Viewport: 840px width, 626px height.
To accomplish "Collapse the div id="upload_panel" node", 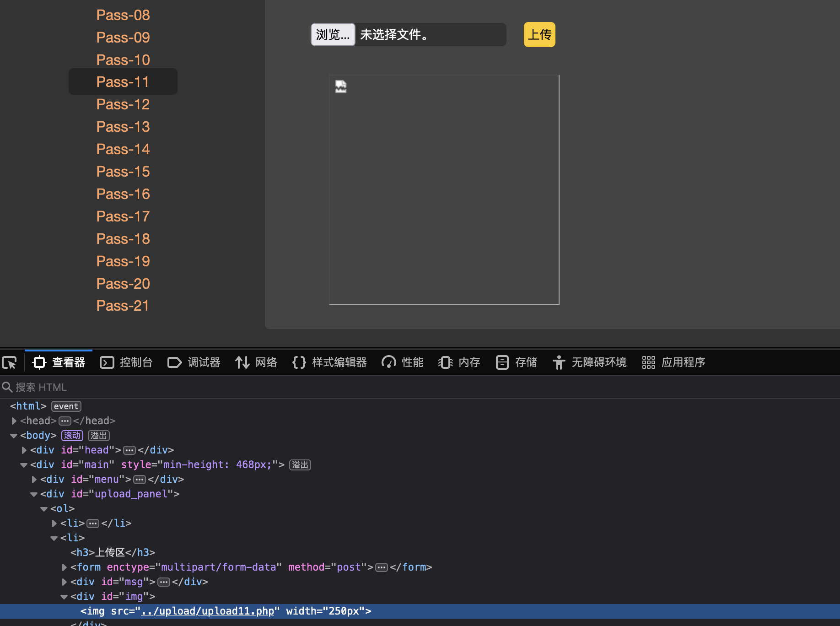I will pyautogui.click(x=34, y=494).
